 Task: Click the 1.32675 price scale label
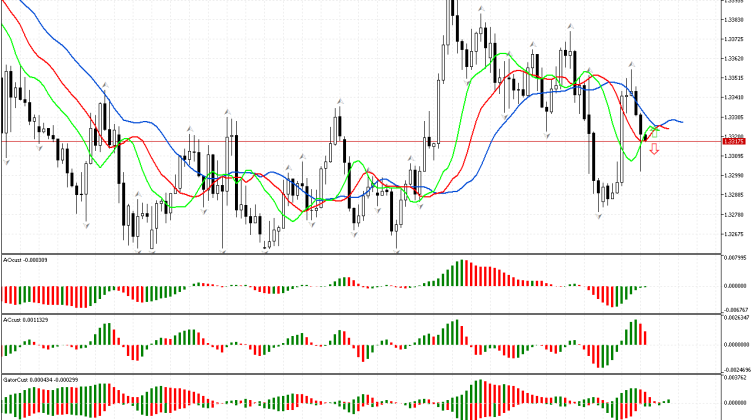[735, 233]
